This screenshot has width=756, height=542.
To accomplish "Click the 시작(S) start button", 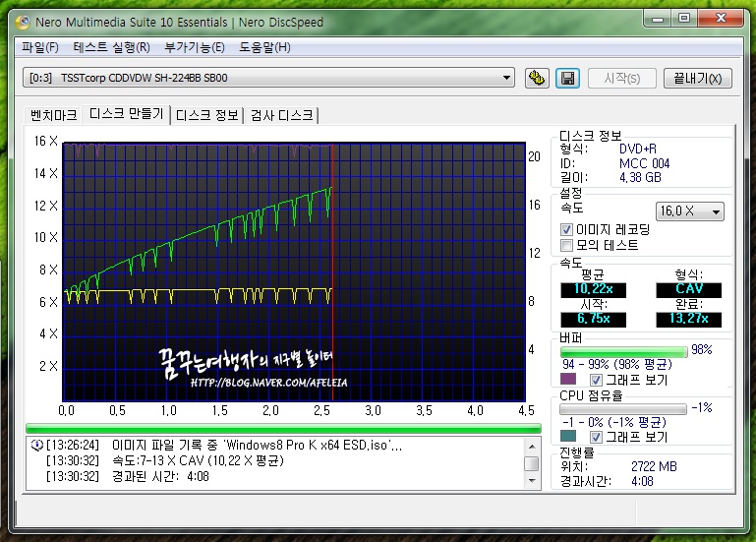I will pyautogui.click(x=622, y=78).
